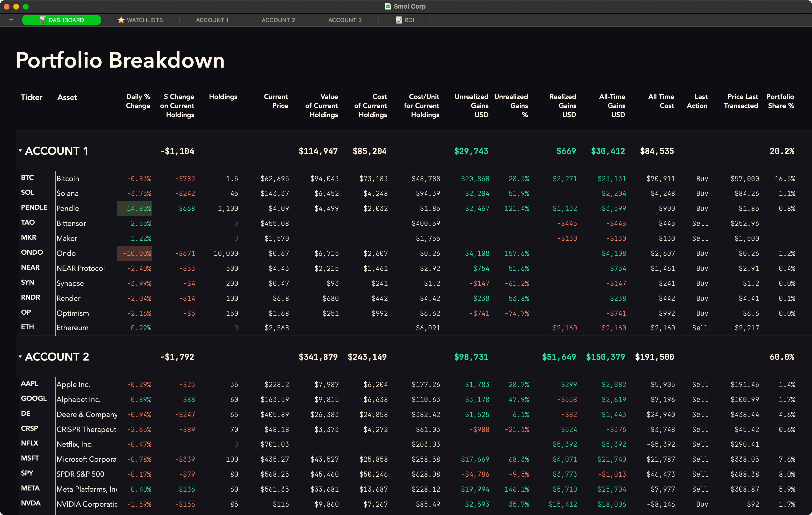This screenshot has width=812, height=515.
Task: Select the NEAR Protocol asset cell
Action: [x=81, y=268]
